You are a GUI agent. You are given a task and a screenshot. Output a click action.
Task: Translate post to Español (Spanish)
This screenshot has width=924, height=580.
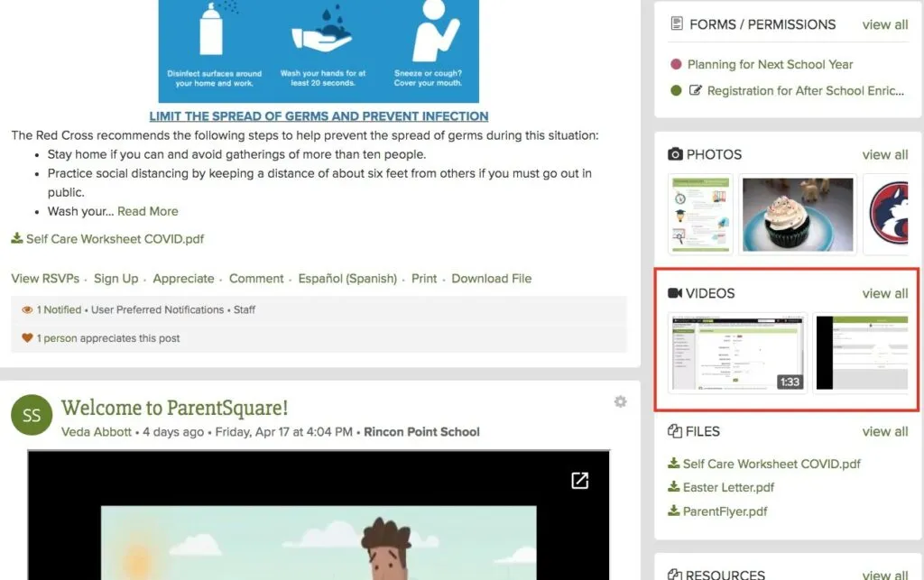pos(347,279)
